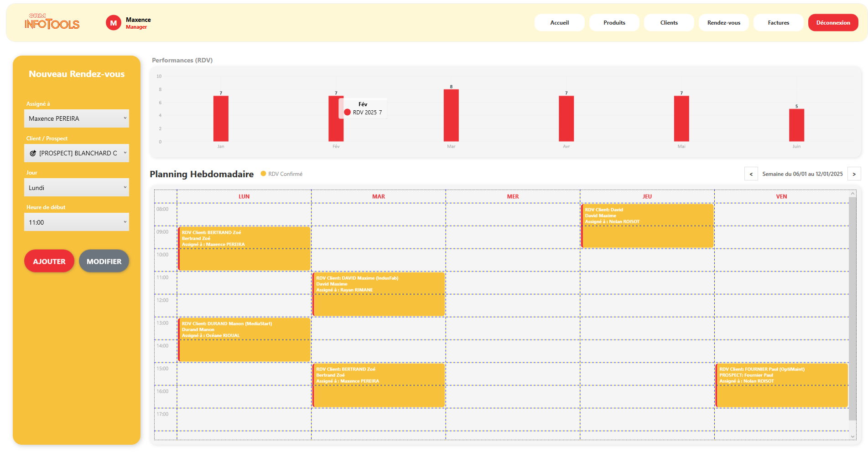The width and height of the screenshot is (868, 452).
Task: Go to next week with the right arrow
Action: (x=854, y=174)
